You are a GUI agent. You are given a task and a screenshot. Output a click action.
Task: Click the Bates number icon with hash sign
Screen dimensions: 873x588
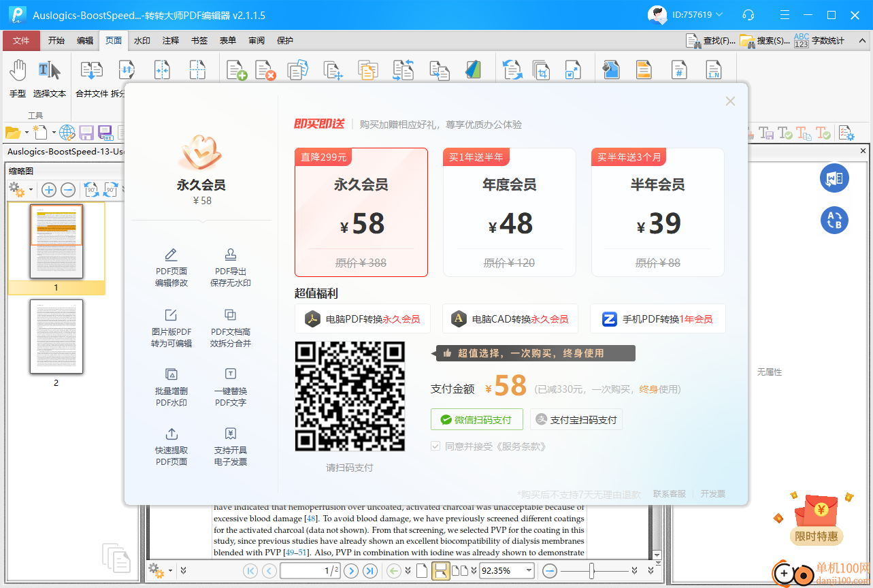coord(678,70)
